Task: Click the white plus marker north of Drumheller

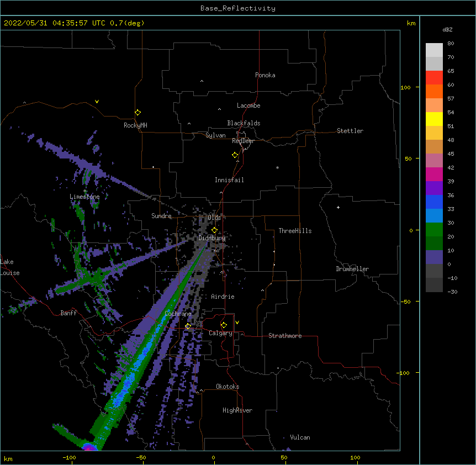Action: tap(338, 207)
